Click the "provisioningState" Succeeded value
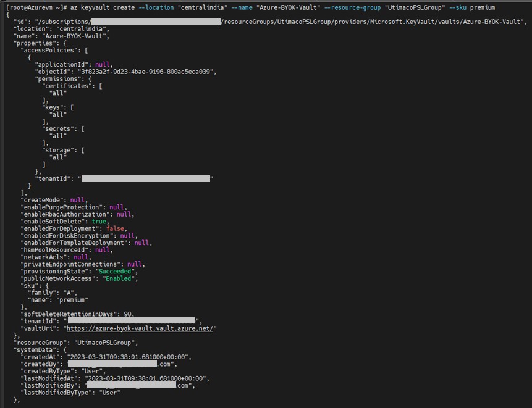This screenshot has height=408, width=532. 115,272
